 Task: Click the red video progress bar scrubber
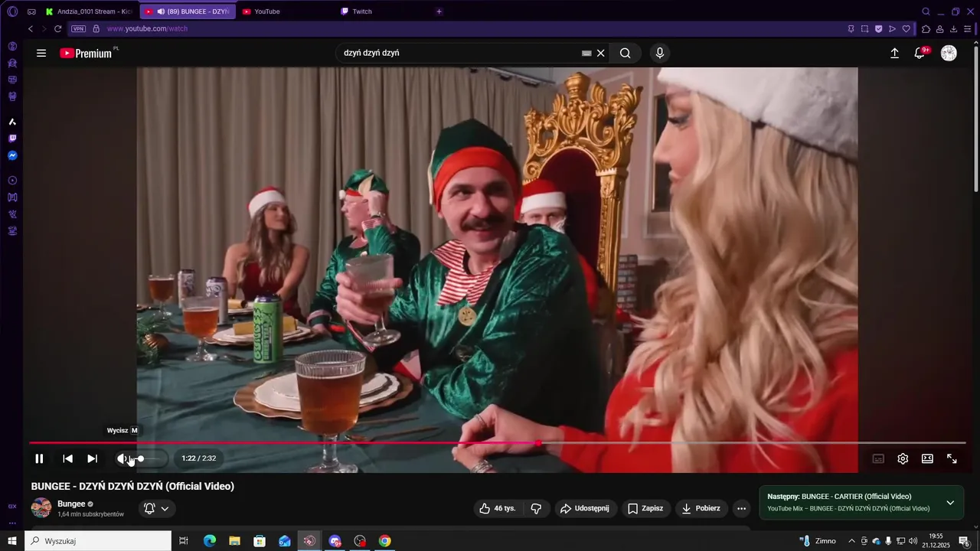click(539, 442)
